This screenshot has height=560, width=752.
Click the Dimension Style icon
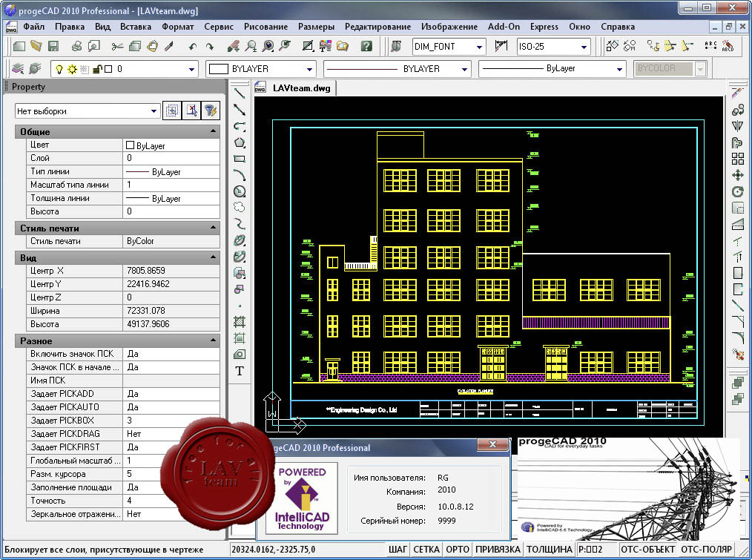[501, 46]
